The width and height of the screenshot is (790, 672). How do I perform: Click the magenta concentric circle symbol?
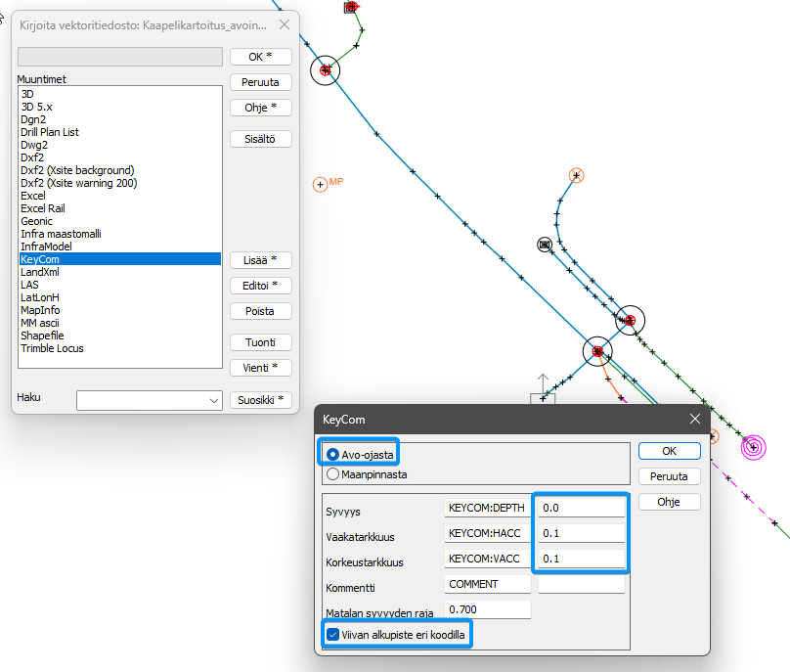752,447
